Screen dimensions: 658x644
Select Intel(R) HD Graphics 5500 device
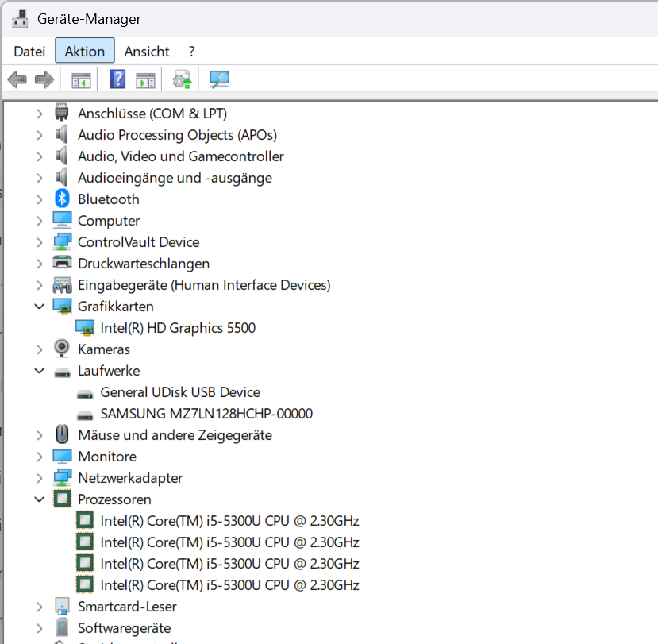pyautogui.click(x=178, y=328)
